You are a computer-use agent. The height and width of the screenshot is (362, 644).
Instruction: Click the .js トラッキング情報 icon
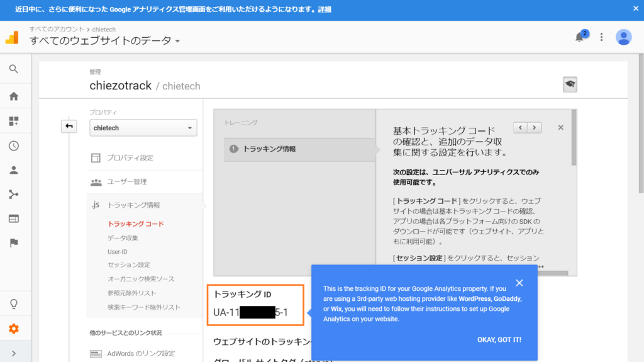pyautogui.click(x=96, y=205)
